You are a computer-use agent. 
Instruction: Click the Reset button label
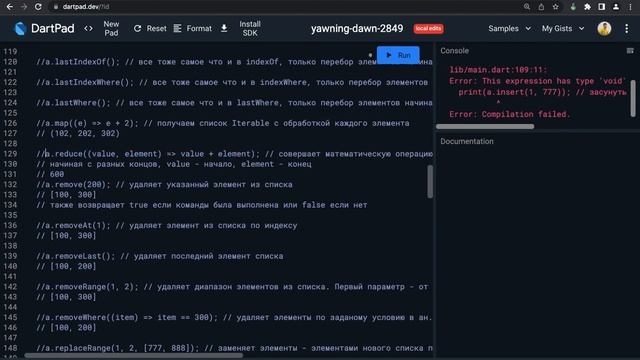156,29
